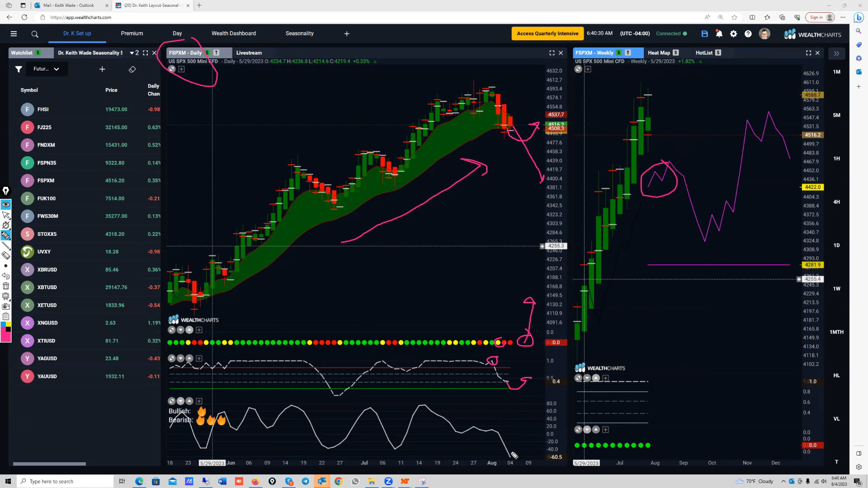Toggle the timer-off tool in drawing toolbar
Screen dimensions: 868x488
pyautogui.click(x=6, y=225)
